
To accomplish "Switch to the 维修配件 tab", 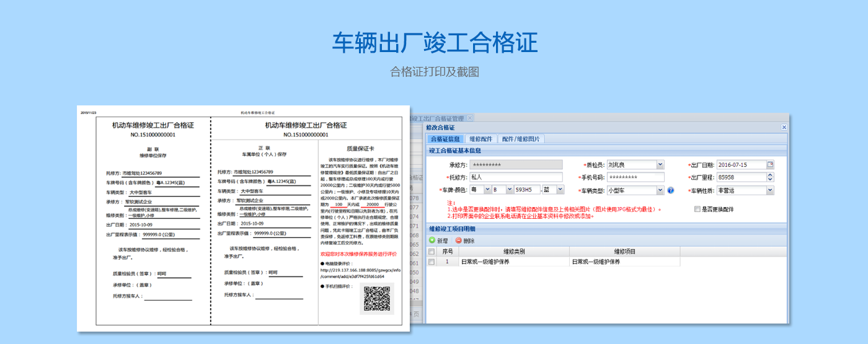I will (480, 139).
